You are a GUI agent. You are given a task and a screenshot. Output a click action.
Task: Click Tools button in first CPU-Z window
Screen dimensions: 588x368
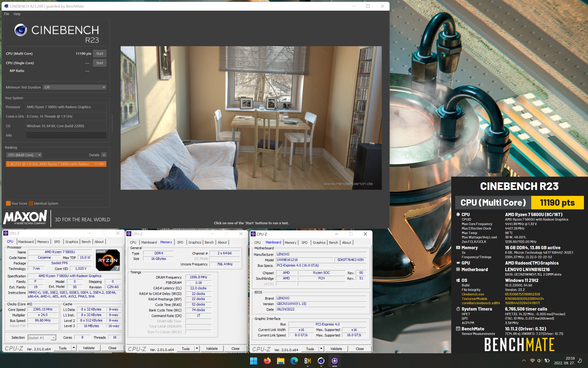[62, 348]
